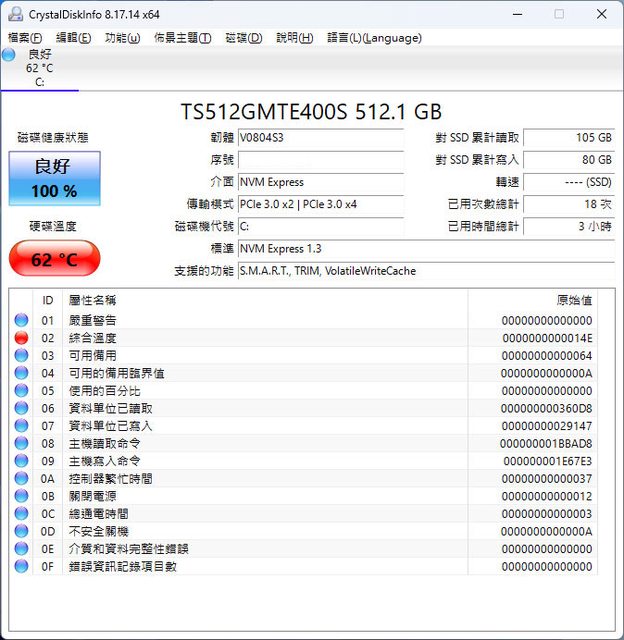This screenshot has width=624, height=640.
Task: Open the 佈景主題(T) menu
Action: point(182,38)
